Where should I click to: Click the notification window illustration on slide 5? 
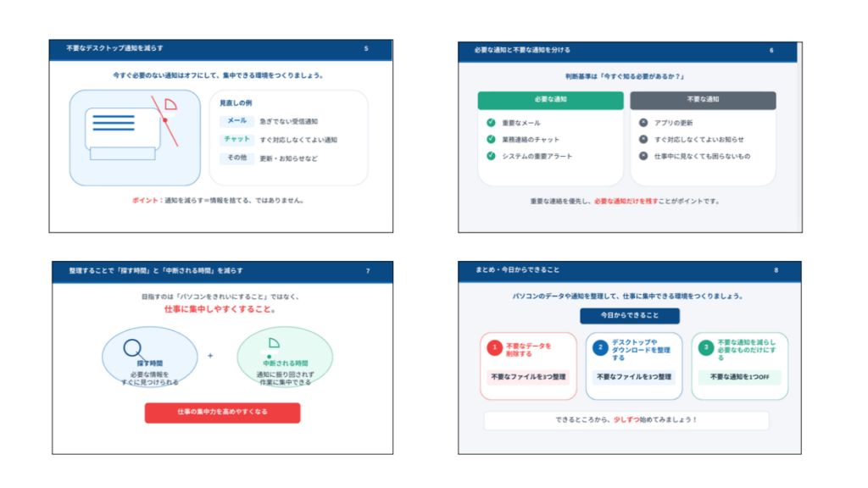pos(123,134)
